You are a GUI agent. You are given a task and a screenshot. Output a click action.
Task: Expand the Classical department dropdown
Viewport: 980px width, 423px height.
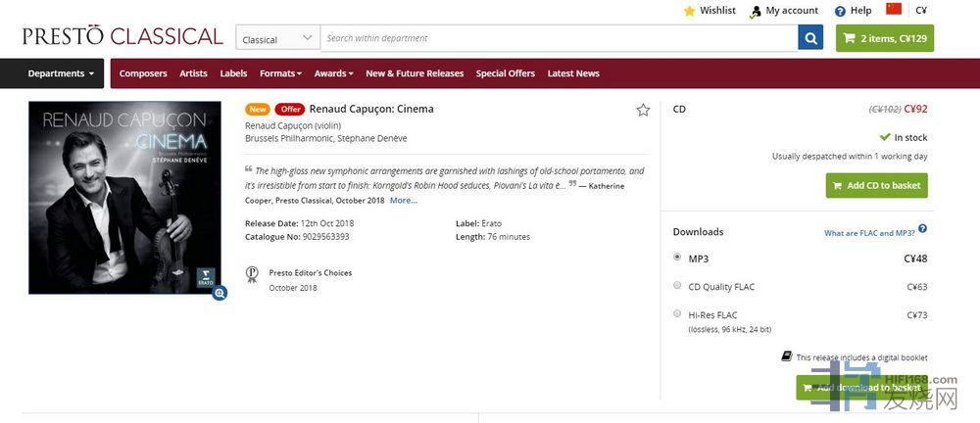(277, 39)
